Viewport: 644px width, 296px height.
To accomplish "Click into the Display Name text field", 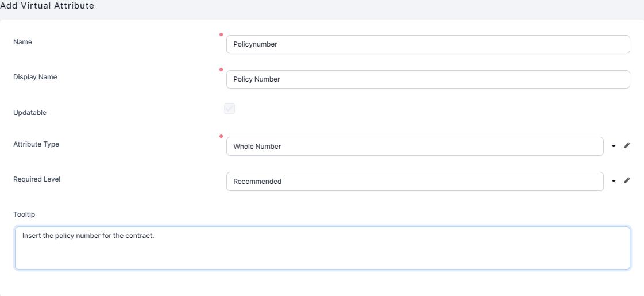I will tap(428, 79).
